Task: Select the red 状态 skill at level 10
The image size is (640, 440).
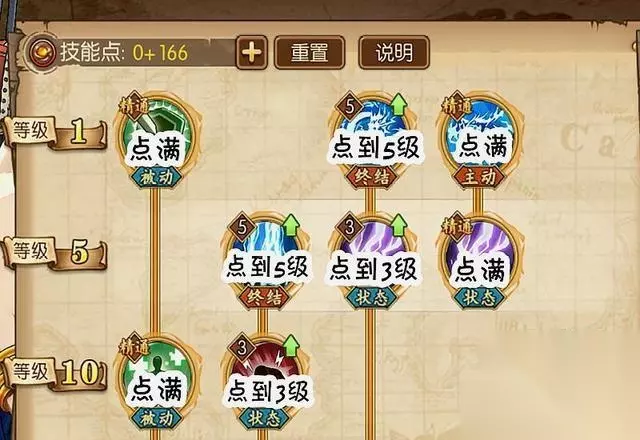Action: click(x=264, y=380)
